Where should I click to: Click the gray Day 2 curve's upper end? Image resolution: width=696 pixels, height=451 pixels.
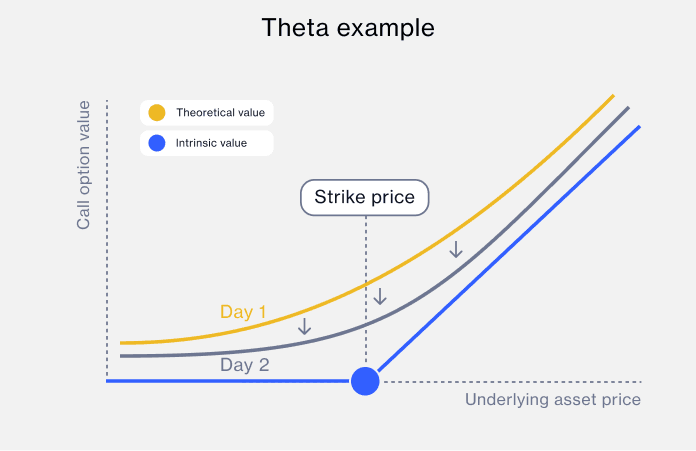[624, 110]
